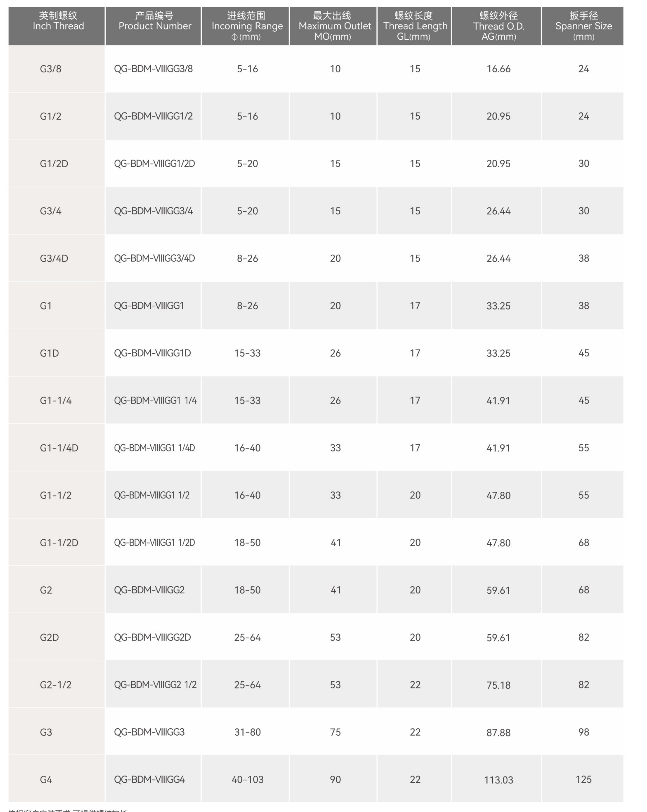Viewport: 647px width, 812px height.
Task: Select the Thread Length GL header
Action: pyautogui.click(x=415, y=26)
